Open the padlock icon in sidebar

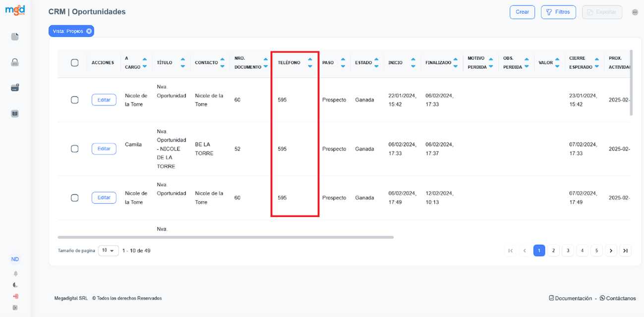coord(15,62)
